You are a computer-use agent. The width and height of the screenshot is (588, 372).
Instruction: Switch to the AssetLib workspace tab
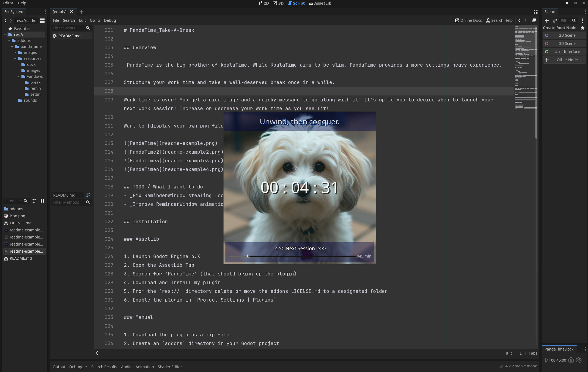pyautogui.click(x=320, y=3)
